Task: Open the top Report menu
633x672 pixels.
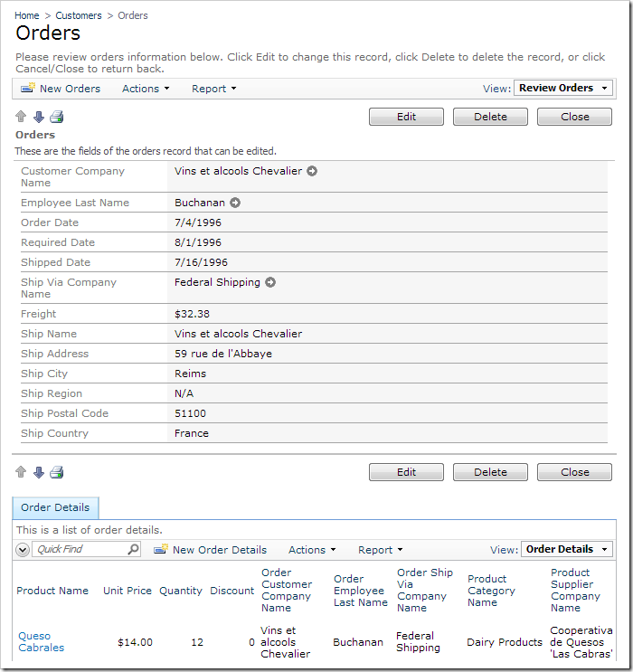Action: (213, 89)
